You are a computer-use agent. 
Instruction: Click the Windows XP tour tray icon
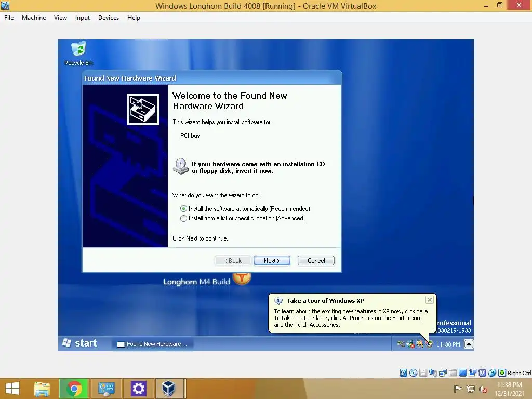point(429,344)
